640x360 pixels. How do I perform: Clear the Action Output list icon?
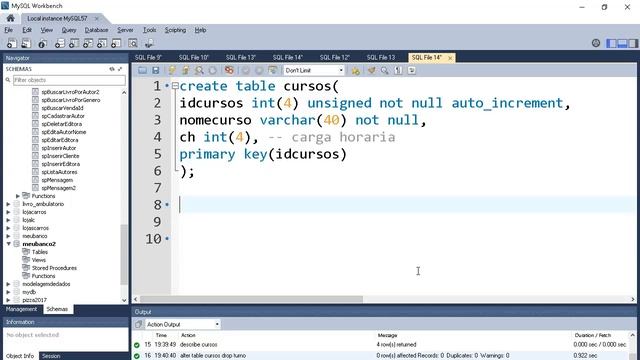coord(138,324)
